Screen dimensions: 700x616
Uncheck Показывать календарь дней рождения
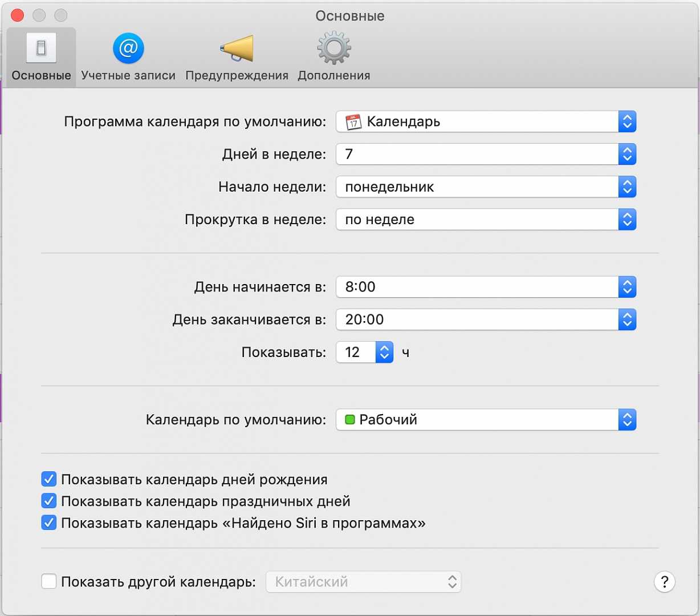(x=49, y=479)
